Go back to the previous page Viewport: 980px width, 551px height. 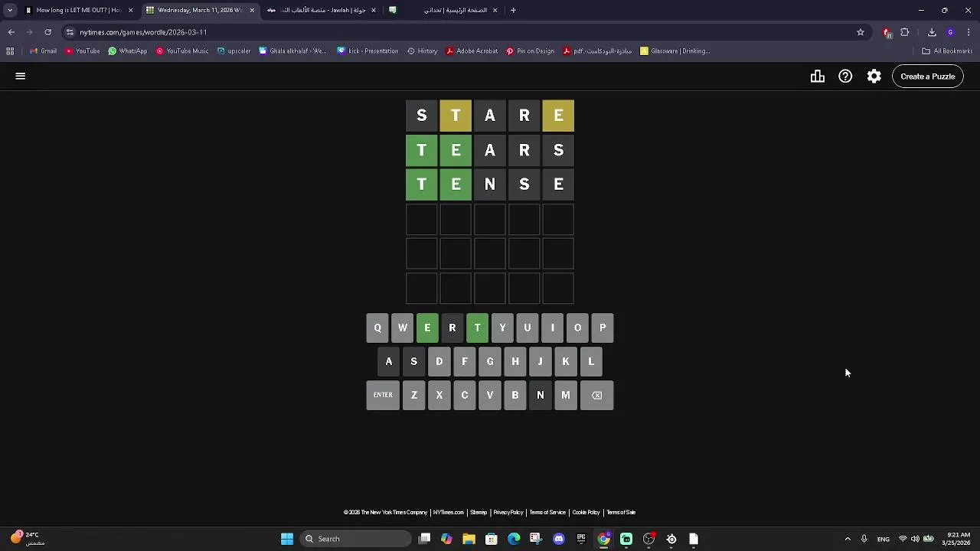11,32
